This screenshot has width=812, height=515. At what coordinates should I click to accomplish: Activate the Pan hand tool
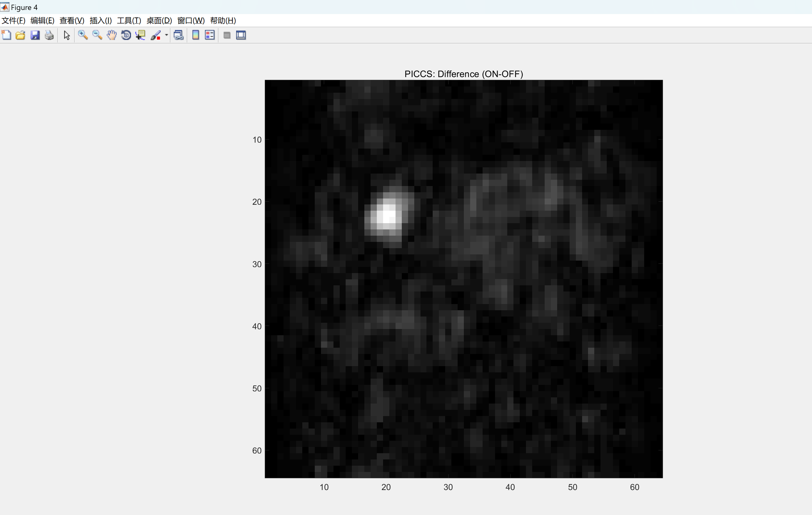(112, 35)
